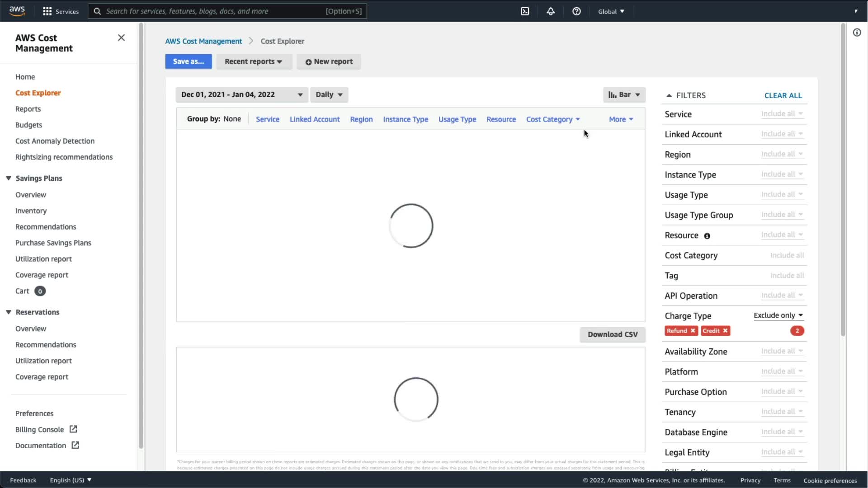Click CLEAR ALL filters link

point(783,95)
